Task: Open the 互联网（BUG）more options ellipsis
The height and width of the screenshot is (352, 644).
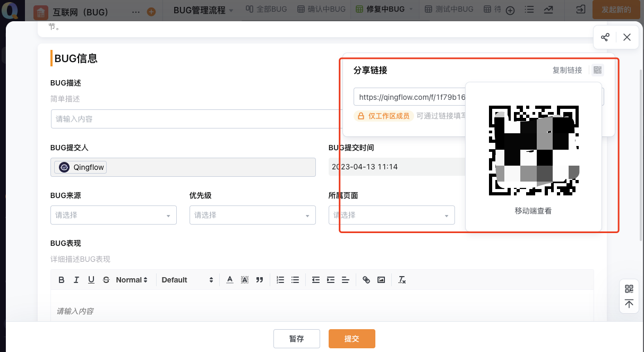Action: coord(136,12)
